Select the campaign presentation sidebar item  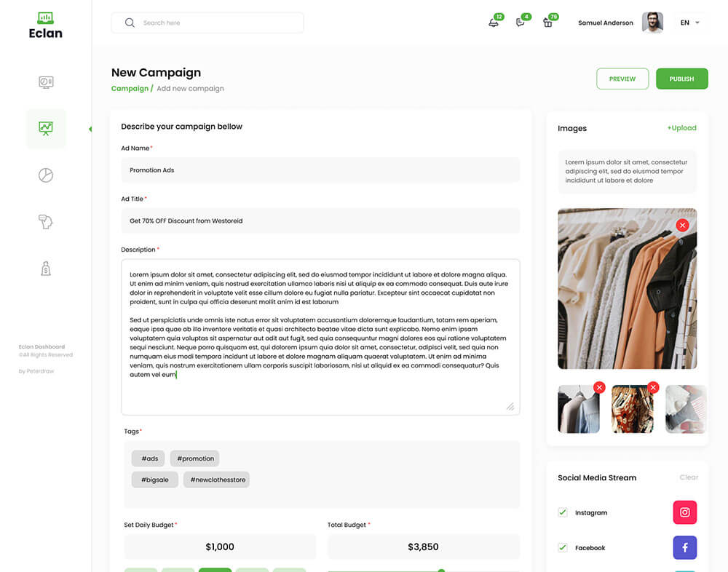click(x=45, y=129)
